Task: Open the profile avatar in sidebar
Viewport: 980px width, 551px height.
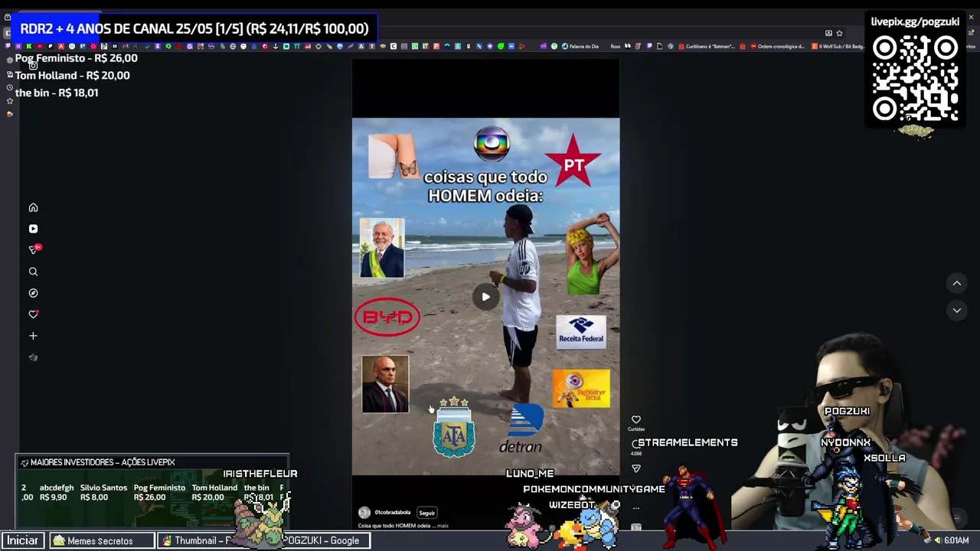Action: tap(33, 357)
